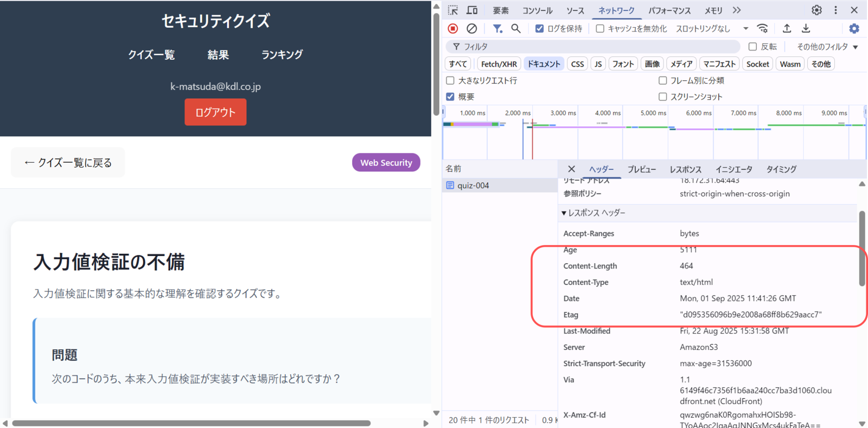
Task: Disable the ログを保持 checkbox
Action: pyautogui.click(x=539, y=29)
